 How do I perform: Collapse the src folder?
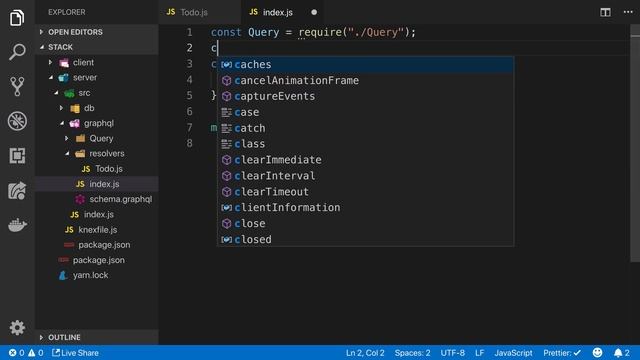(97, 93)
